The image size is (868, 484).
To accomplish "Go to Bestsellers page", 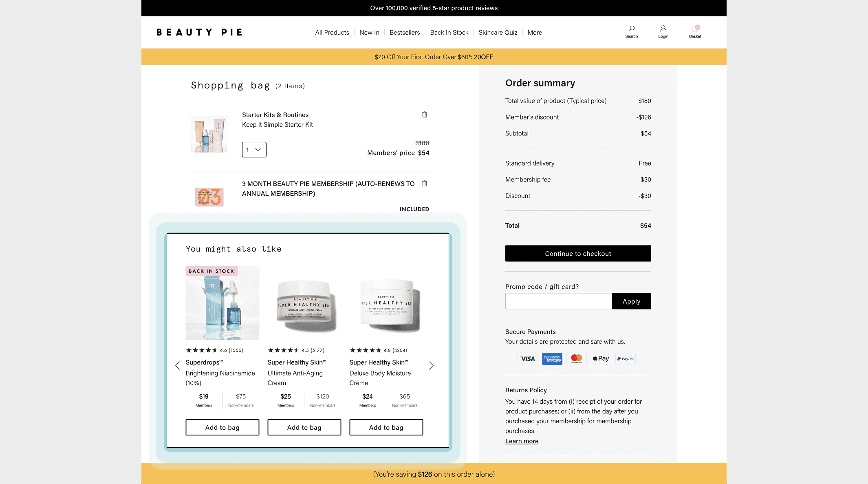I will coord(404,33).
